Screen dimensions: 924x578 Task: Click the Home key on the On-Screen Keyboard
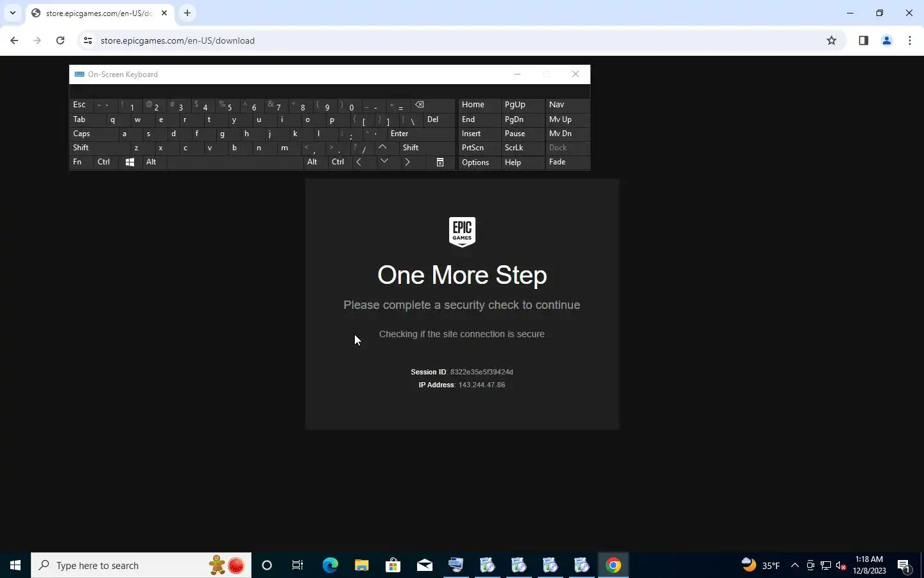click(x=479, y=105)
